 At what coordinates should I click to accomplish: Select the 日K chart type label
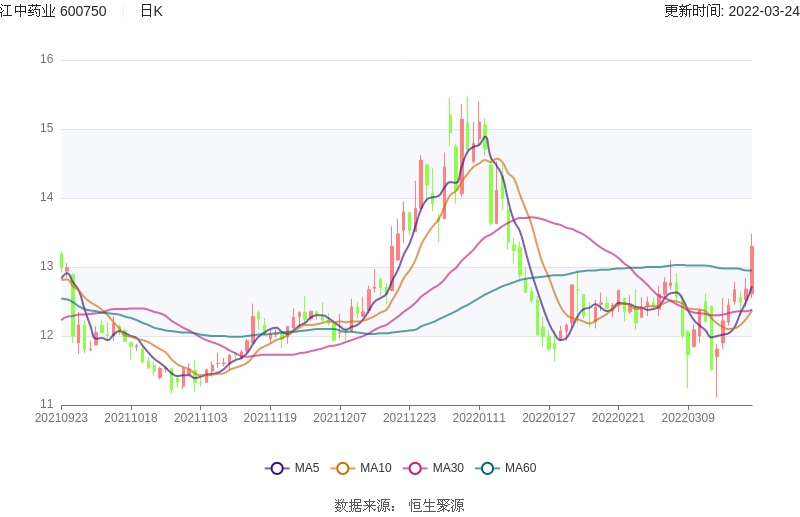(x=151, y=11)
